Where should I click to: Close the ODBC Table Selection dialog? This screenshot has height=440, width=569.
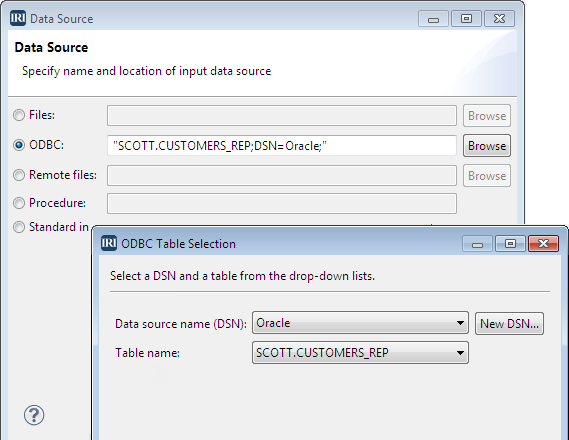[543, 243]
